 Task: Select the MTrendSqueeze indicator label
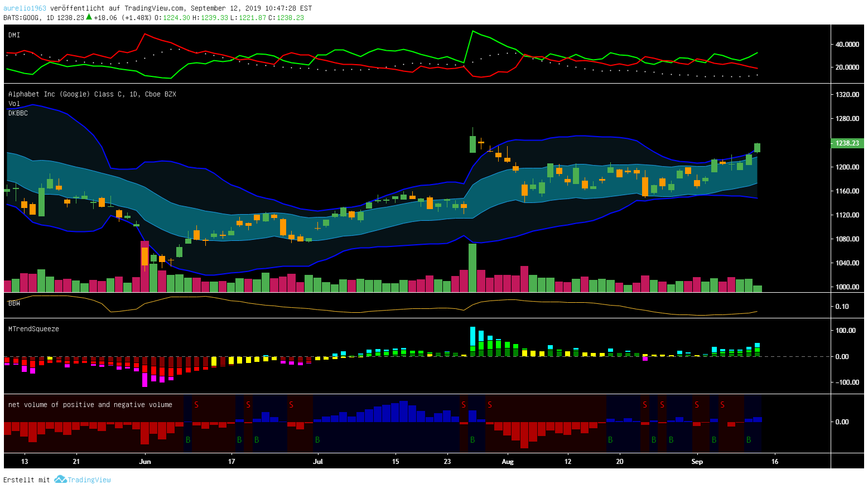pos(33,329)
